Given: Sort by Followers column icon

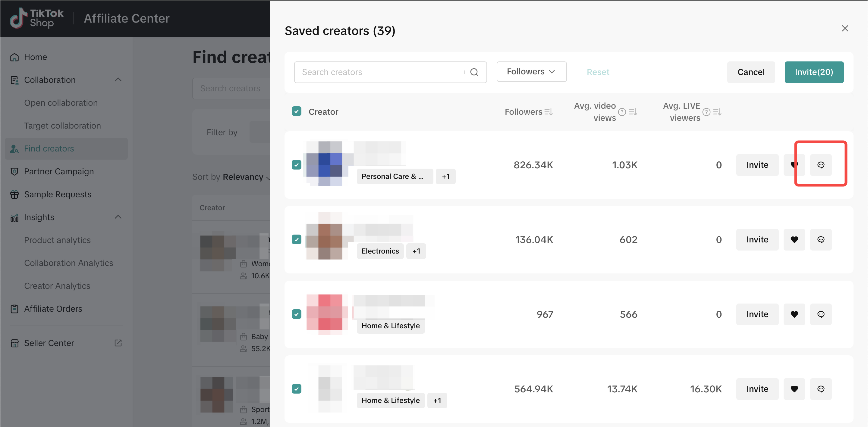Looking at the screenshot, I should click(548, 112).
